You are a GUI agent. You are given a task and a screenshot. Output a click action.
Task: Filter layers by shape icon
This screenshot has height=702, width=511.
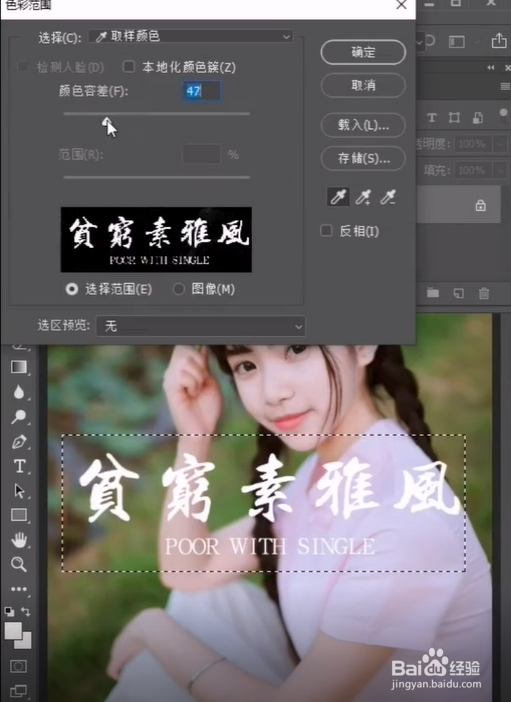(455, 118)
